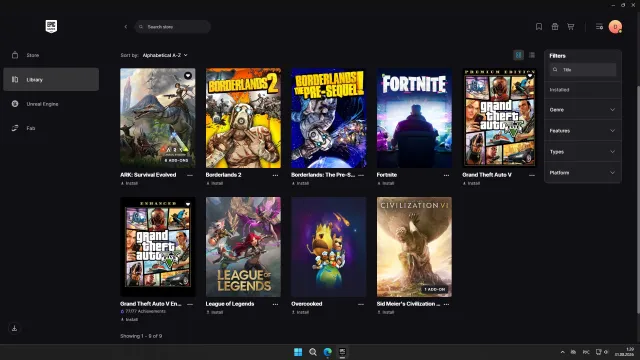The width and height of the screenshot is (640, 360).
Task: Open options menu for Borderlands: The Pre-Sequel
Action: (361, 175)
